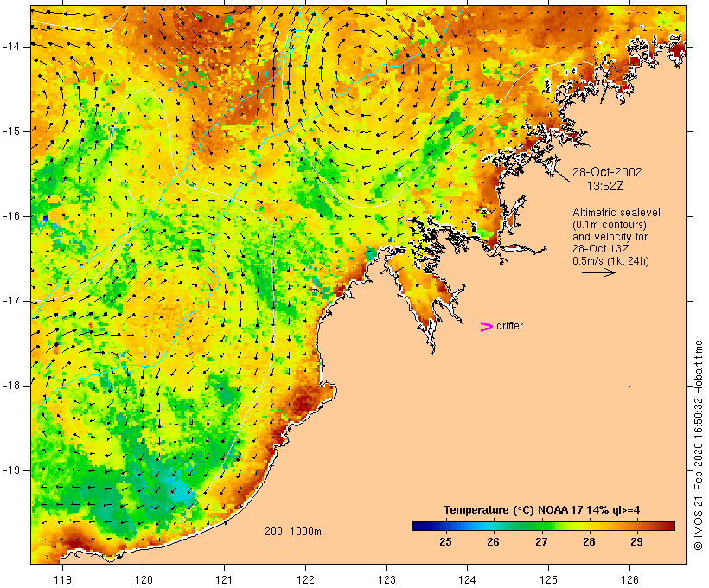This screenshot has height=588, width=709.
Task: Click longitude axis label '124'
Action: (x=467, y=579)
